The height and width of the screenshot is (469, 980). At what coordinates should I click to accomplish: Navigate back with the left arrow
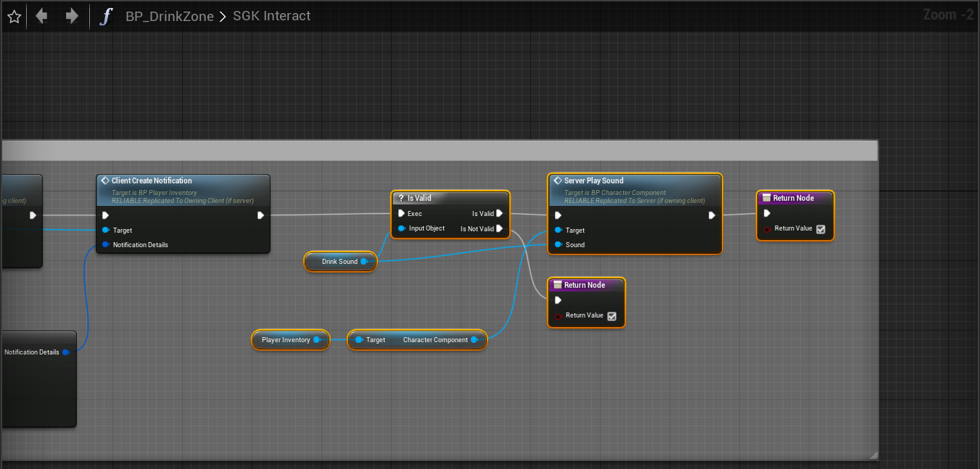(x=41, y=16)
